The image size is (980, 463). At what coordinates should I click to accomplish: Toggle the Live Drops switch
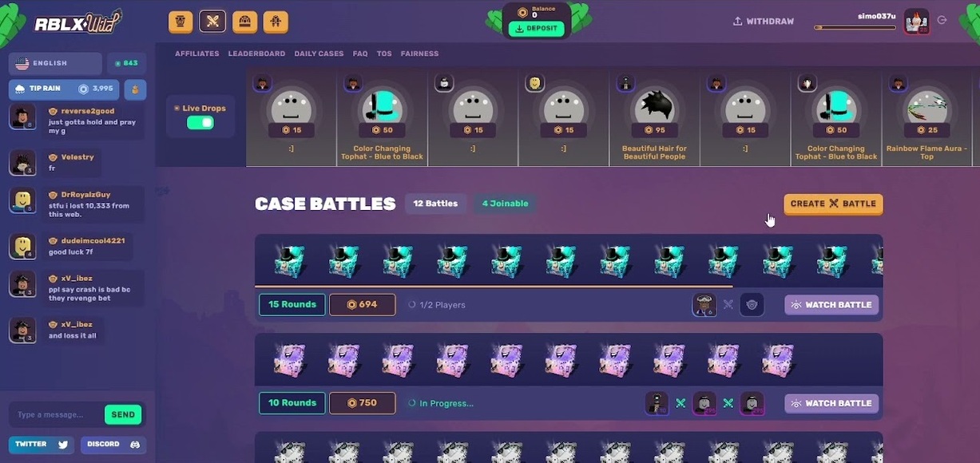pyautogui.click(x=200, y=122)
